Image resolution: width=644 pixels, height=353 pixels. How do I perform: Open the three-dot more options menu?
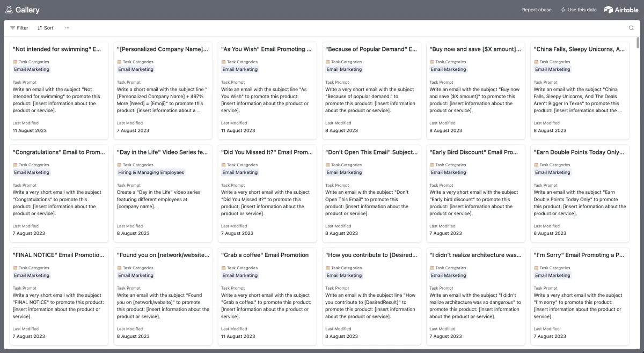pyautogui.click(x=67, y=28)
